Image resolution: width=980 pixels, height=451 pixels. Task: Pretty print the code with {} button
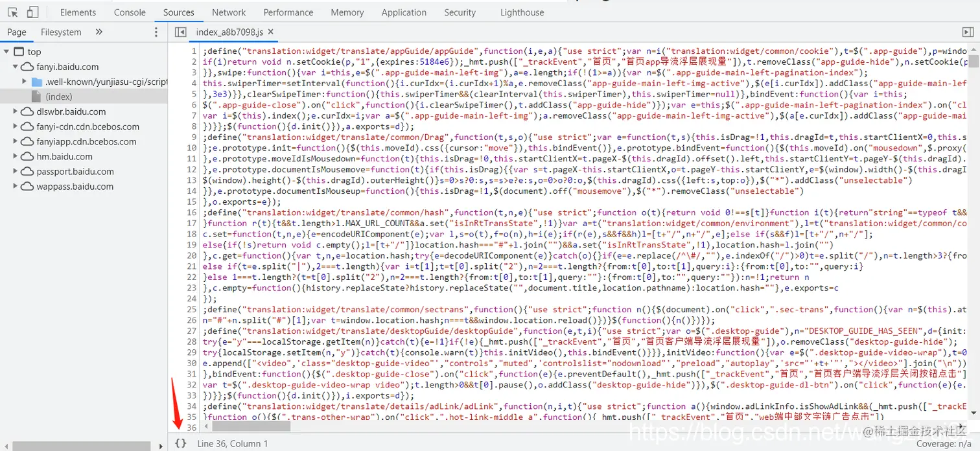[x=181, y=443]
